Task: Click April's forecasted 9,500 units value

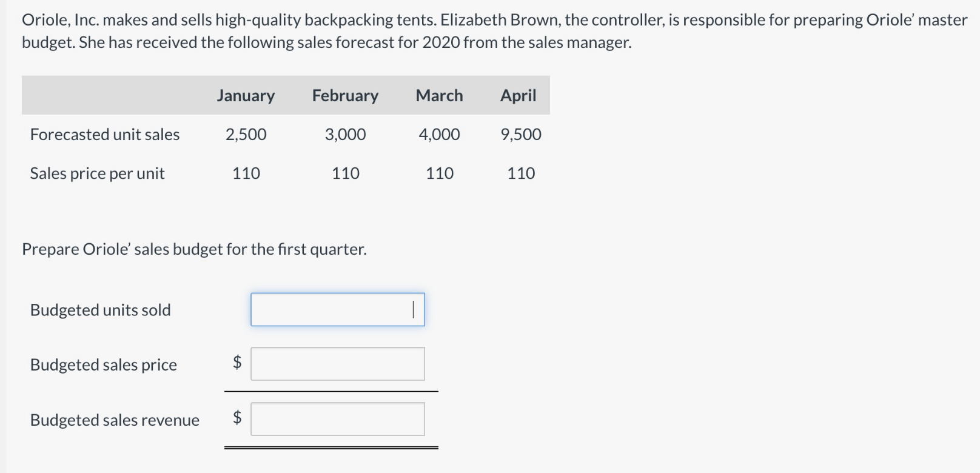Action: click(x=520, y=135)
